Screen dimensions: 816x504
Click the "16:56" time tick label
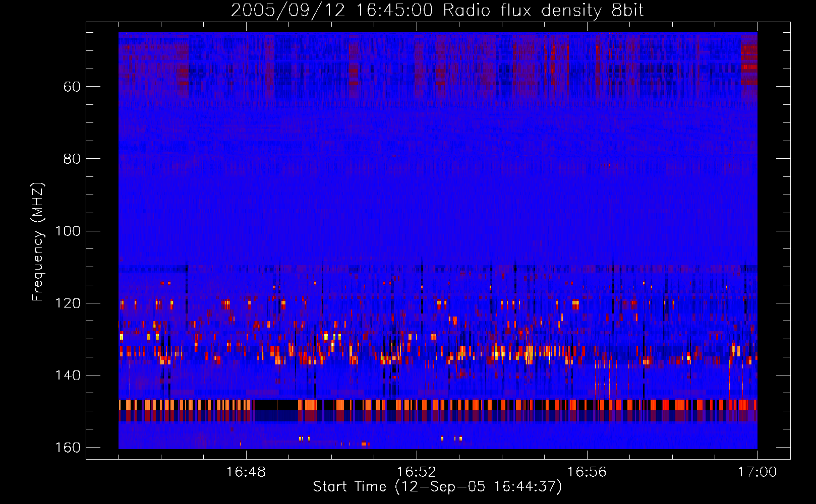point(587,472)
